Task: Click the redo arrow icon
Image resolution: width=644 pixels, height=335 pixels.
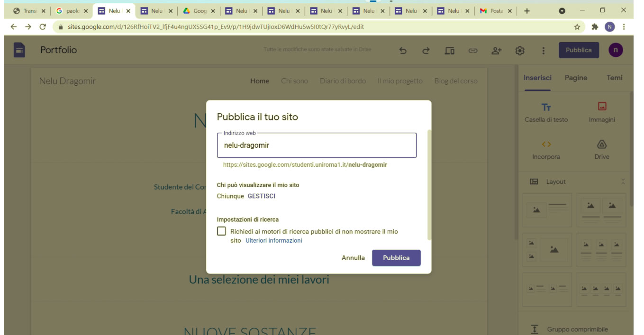Action: pos(426,51)
